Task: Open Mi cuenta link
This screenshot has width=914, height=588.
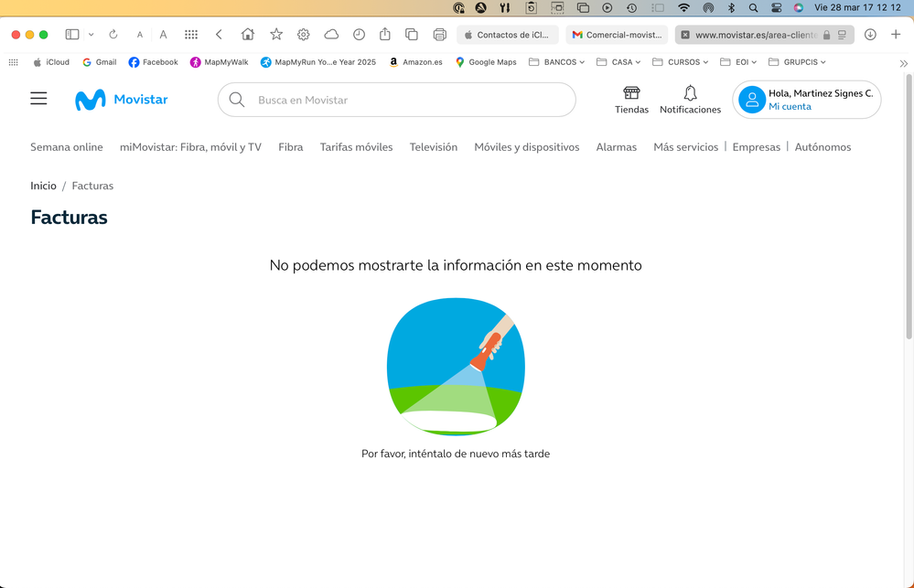Action: [x=790, y=107]
